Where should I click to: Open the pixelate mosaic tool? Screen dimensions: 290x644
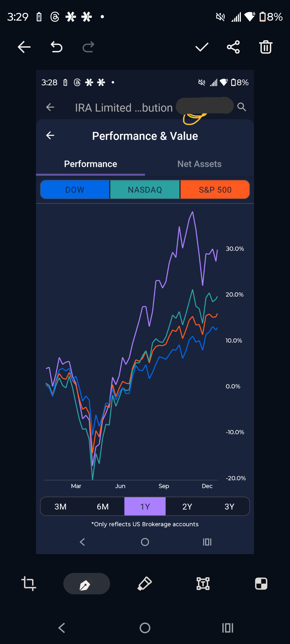click(261, 584)
